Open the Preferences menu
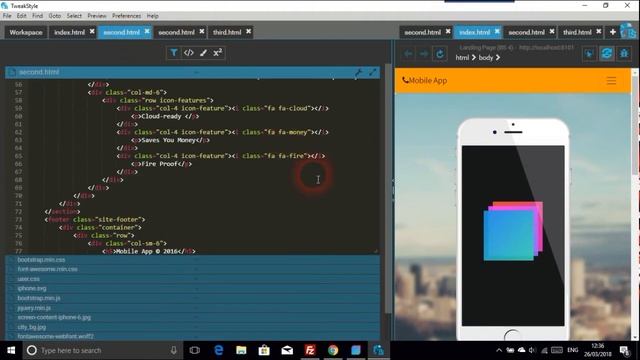640x360 pixels. coord(127,16)
